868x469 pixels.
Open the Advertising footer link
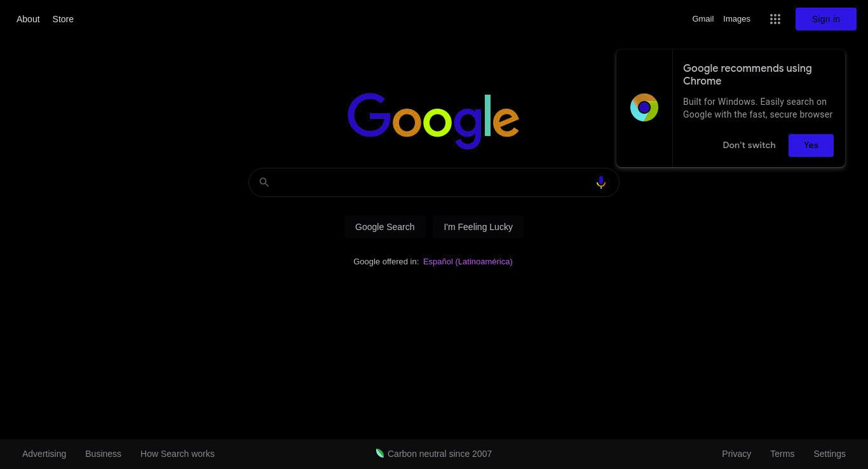coord(44,454)
